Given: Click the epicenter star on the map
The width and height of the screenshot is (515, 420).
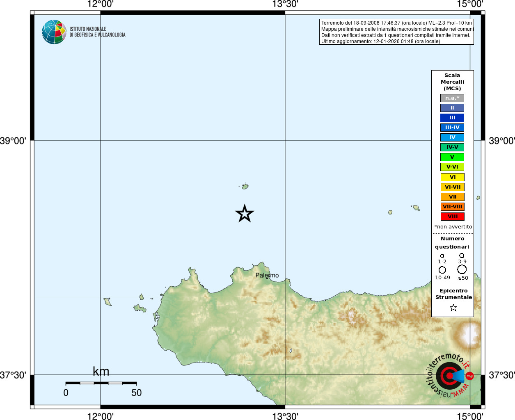Looking at the screenshot, I should click(245, 214).
